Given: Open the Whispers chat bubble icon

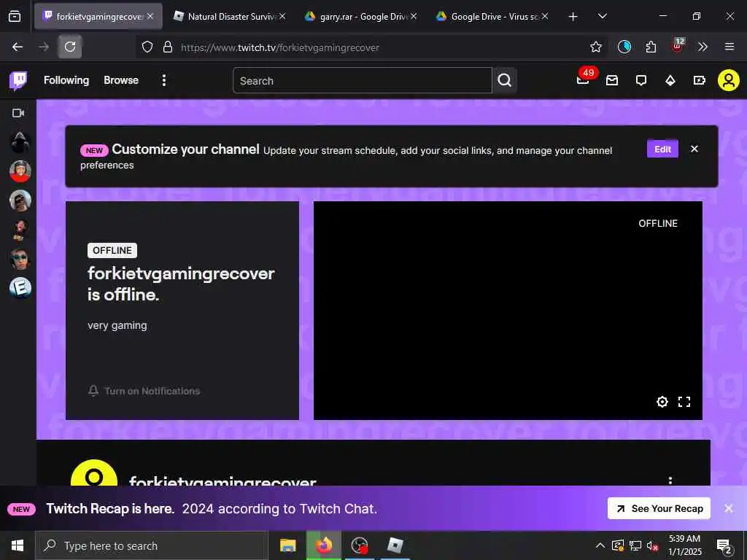Looking at the screenshot, I should pos(641,80).
